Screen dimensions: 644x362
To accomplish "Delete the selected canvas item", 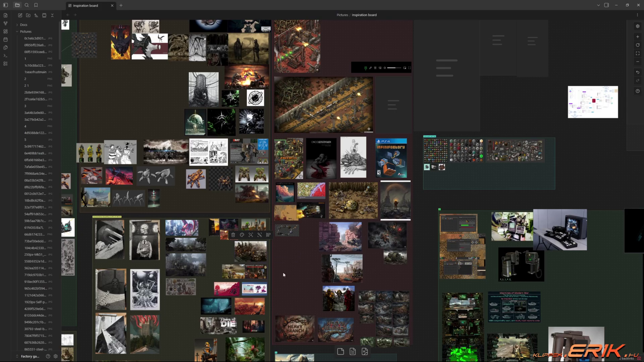I will tap(233, 235).
